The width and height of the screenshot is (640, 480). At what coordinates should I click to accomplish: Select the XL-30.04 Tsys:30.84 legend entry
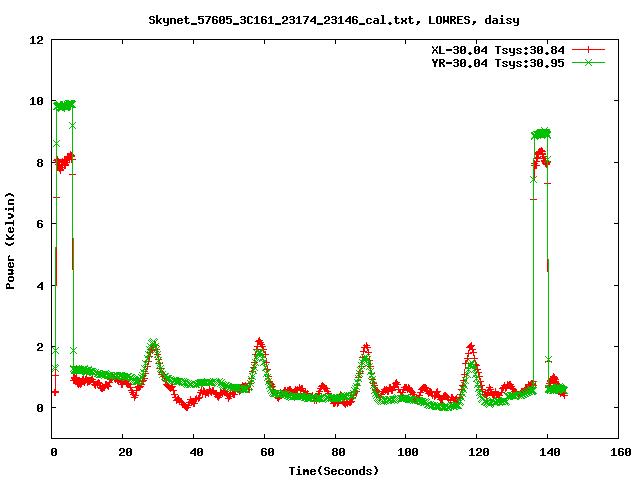point(498,50)
